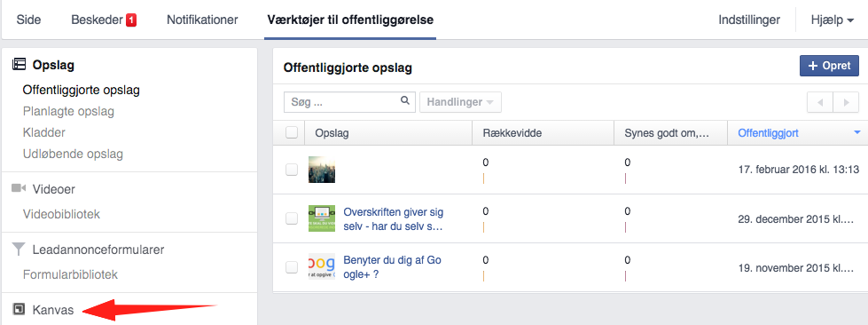The width and height of the screenshot is (868, 325).
Task: Open Planlagte opslag in sidebar
Action: tap(68, 111)
